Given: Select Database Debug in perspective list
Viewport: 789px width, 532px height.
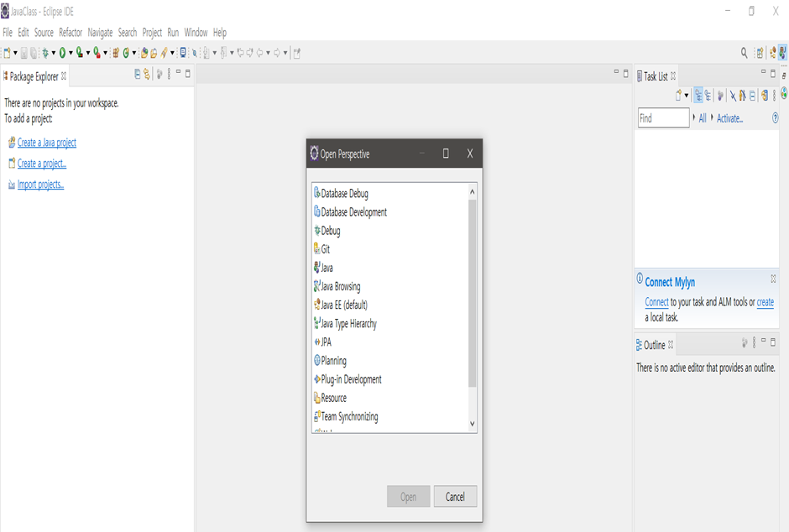Looking at the screenshot, I should click(345, 193).
